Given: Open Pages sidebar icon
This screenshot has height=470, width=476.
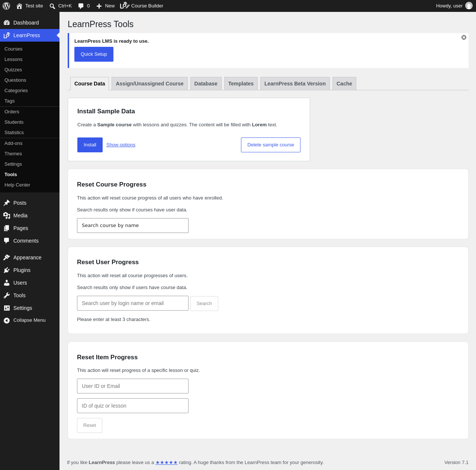Looking at the screenshot, I should 7,228.
